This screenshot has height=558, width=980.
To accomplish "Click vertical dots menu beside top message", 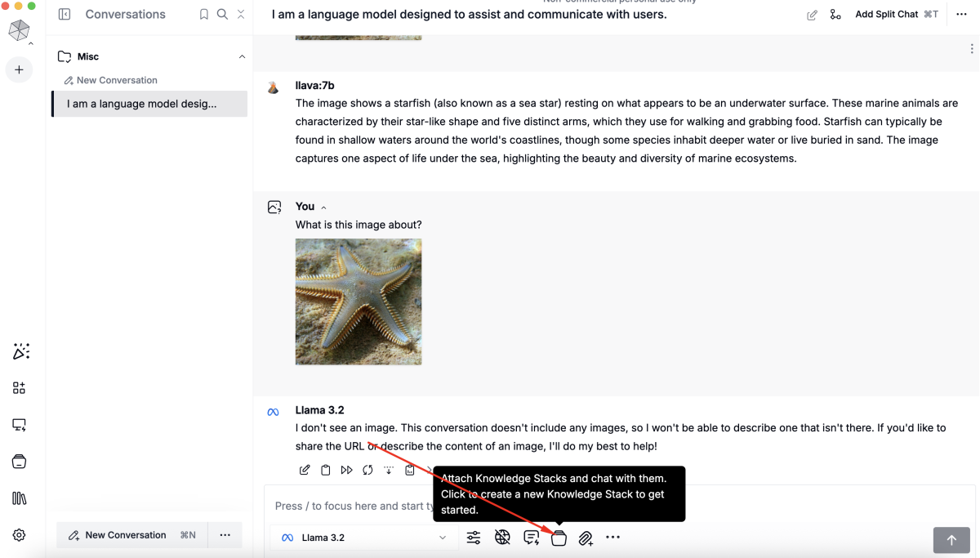I will [971, 49].
